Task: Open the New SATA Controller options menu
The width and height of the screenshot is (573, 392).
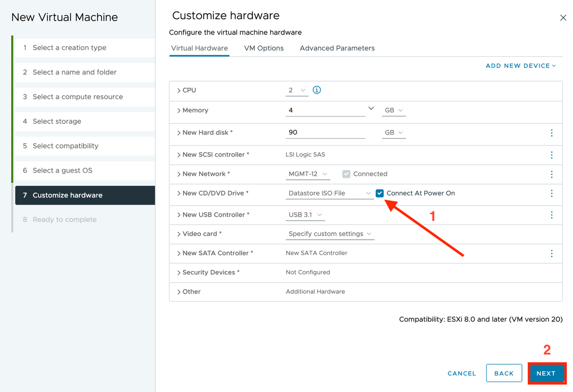Action: 551,254
